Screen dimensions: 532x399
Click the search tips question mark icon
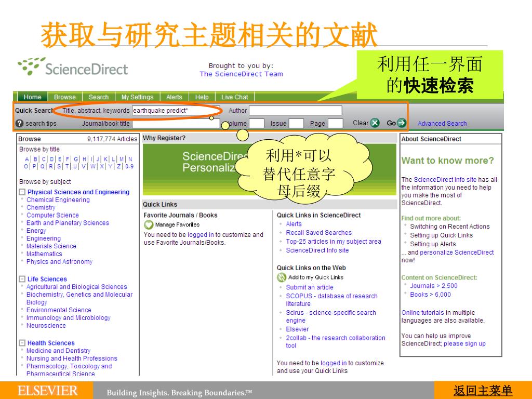pyautogui.click(x=19, y=124)
